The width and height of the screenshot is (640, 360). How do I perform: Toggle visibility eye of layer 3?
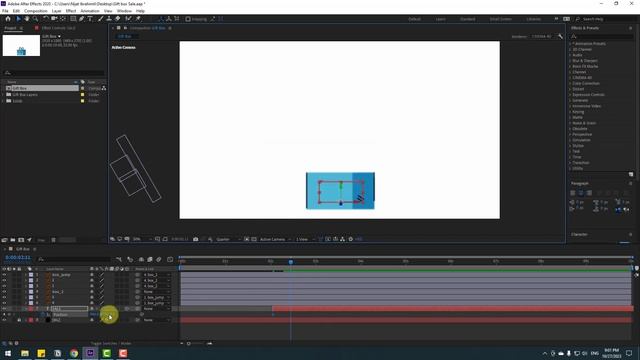tap(4, 286)
